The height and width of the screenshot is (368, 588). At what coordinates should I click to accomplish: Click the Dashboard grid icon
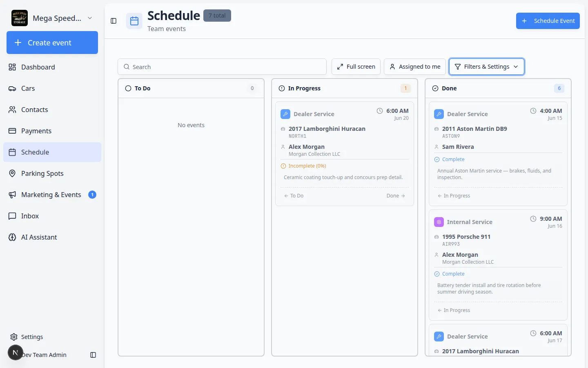click(x=12, y=67)
